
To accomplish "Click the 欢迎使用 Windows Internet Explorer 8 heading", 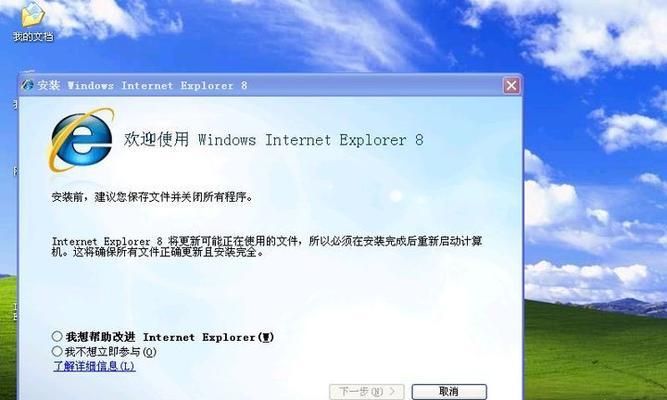I will point(274,140).
